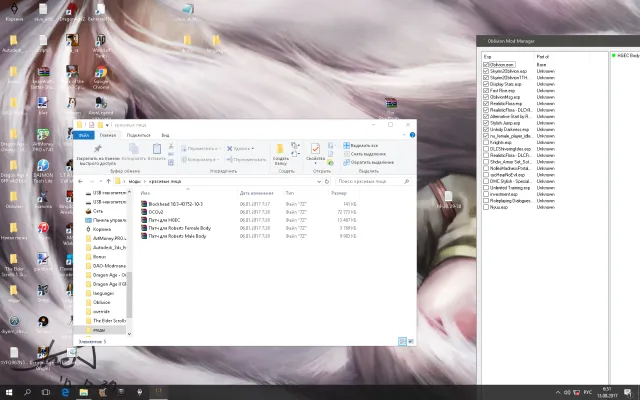This screenshot has height=400, width=640.
Task: Open the OCOv2 archive file
Action: click(x=155, y=212)
